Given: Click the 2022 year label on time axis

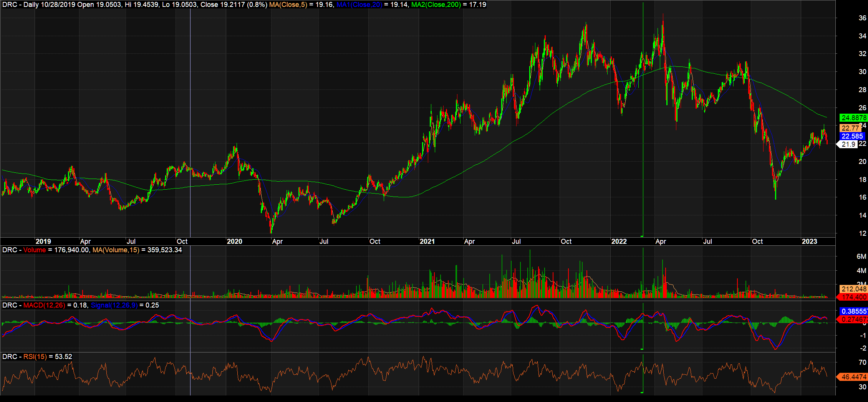Looking at the screenshot, I should pyautogui.click(x=619, y=242).
